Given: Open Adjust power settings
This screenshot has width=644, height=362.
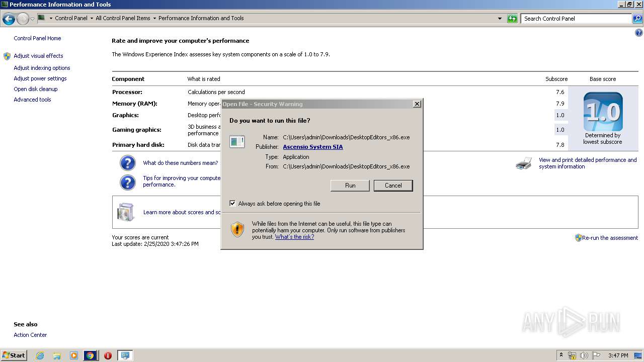Looking at the screenshot, I should (x=40, y=78).
